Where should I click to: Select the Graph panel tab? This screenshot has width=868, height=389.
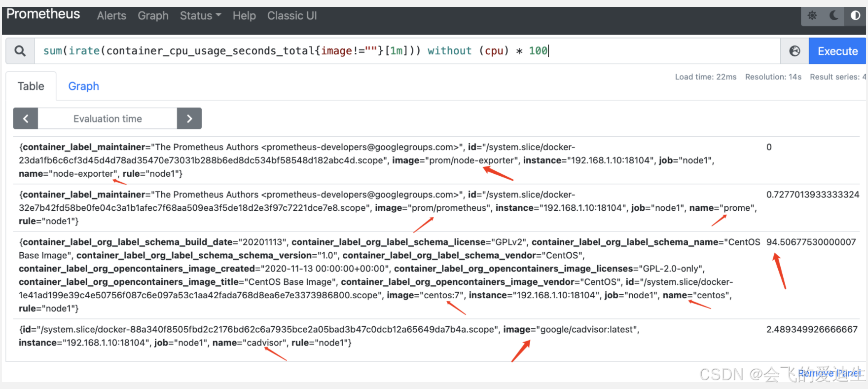tap(83, 86)
